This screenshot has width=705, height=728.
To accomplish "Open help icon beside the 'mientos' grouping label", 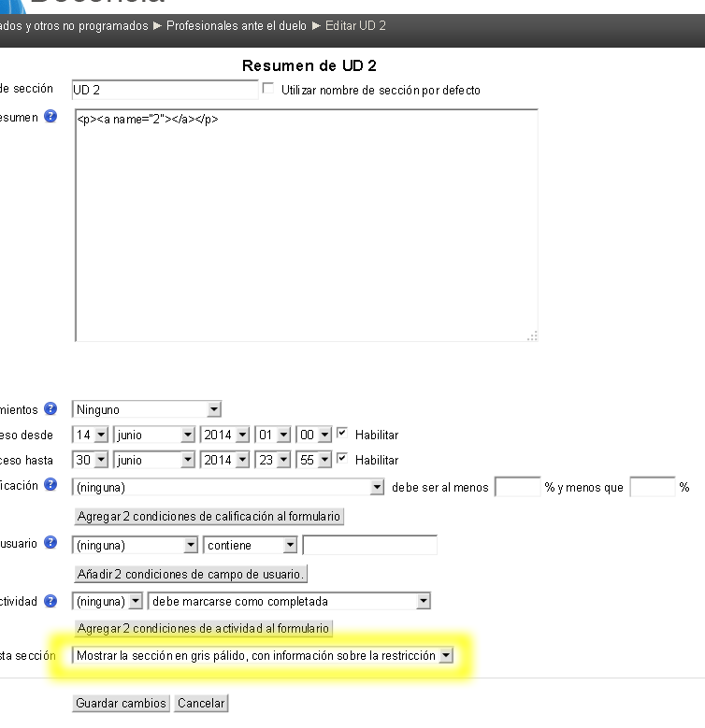I will (50, 408).
